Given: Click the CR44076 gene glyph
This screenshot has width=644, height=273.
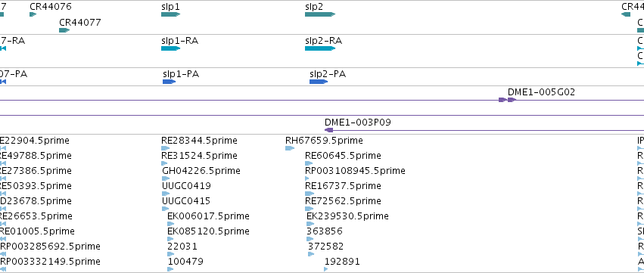Looking at the screenshot, I should coord(33,14).
